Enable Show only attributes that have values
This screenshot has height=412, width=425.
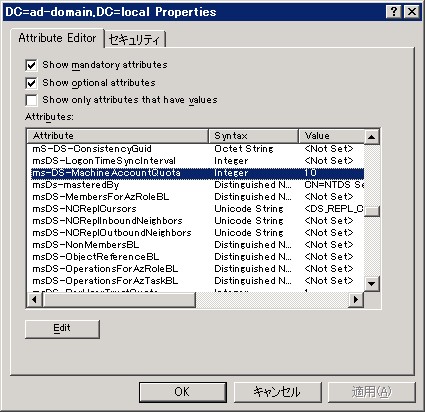[31, 100]
